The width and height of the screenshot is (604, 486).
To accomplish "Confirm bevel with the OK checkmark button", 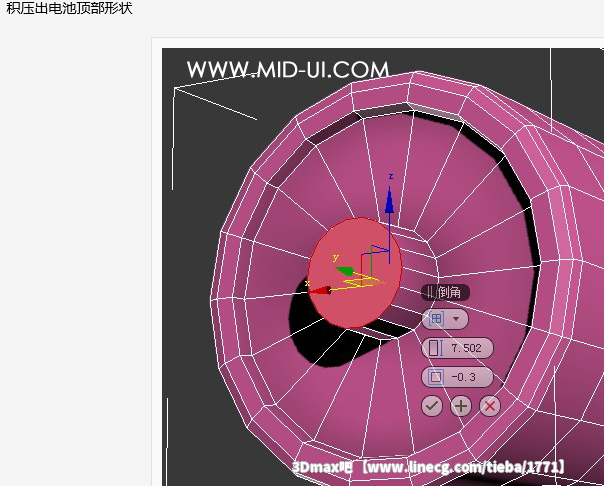I will [x=432, y=406].
